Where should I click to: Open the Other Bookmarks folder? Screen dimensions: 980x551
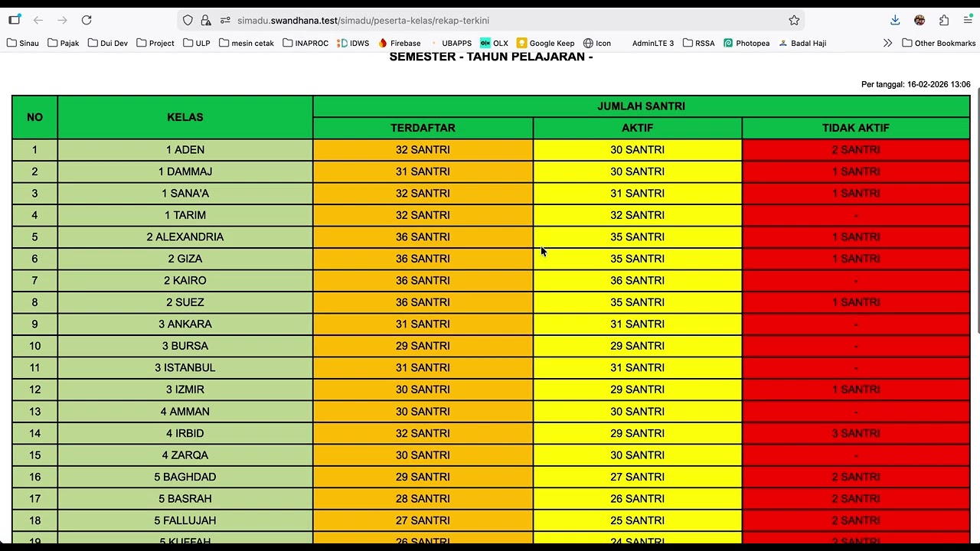pos(939,43)
